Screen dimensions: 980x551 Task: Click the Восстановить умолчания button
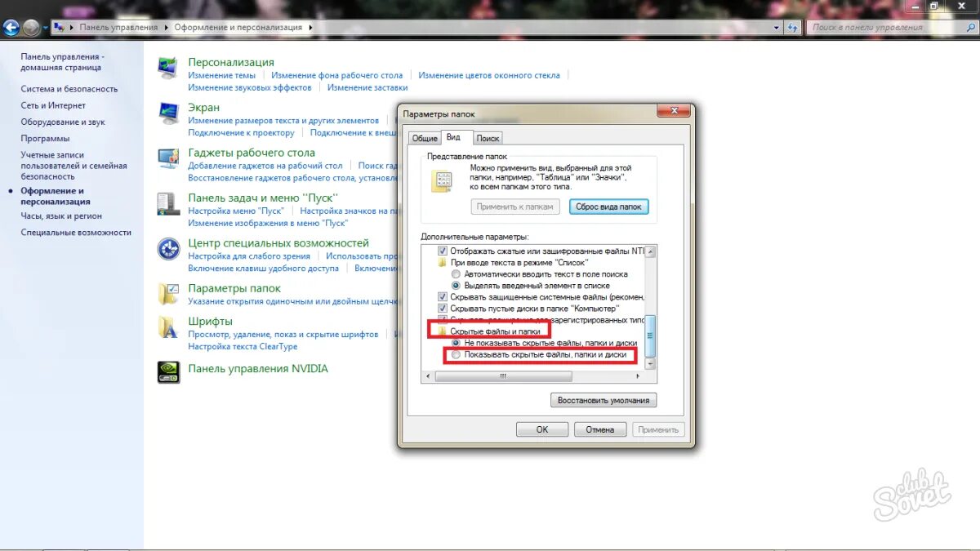point(604,400)
